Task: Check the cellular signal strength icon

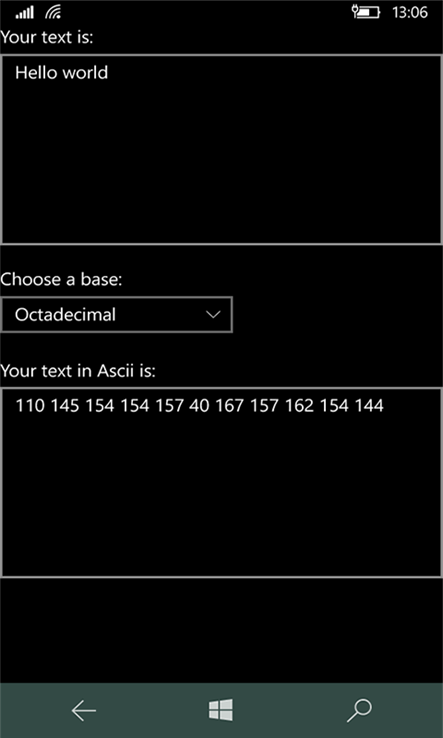Action: point(24,13)
